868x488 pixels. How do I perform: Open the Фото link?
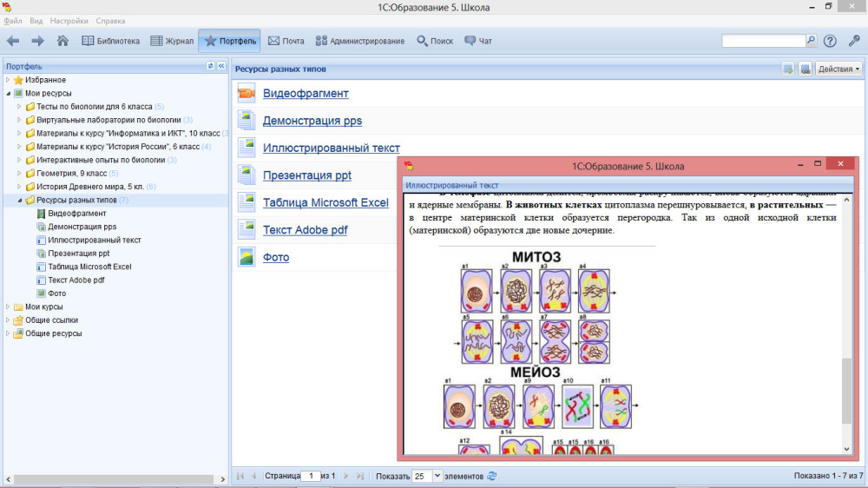tap(276, 257)
